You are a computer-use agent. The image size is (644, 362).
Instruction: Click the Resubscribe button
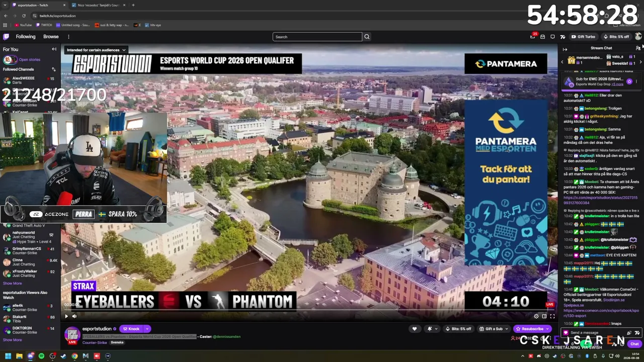[x=532, y=329]
